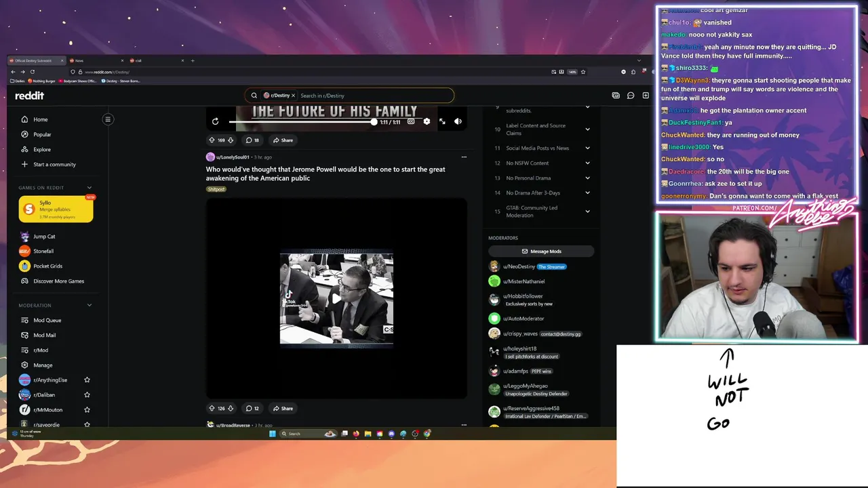The height and width of the screenshot is (488, 868).
Task: Collapse the Games on Reddit section
Action: (89, 188)
